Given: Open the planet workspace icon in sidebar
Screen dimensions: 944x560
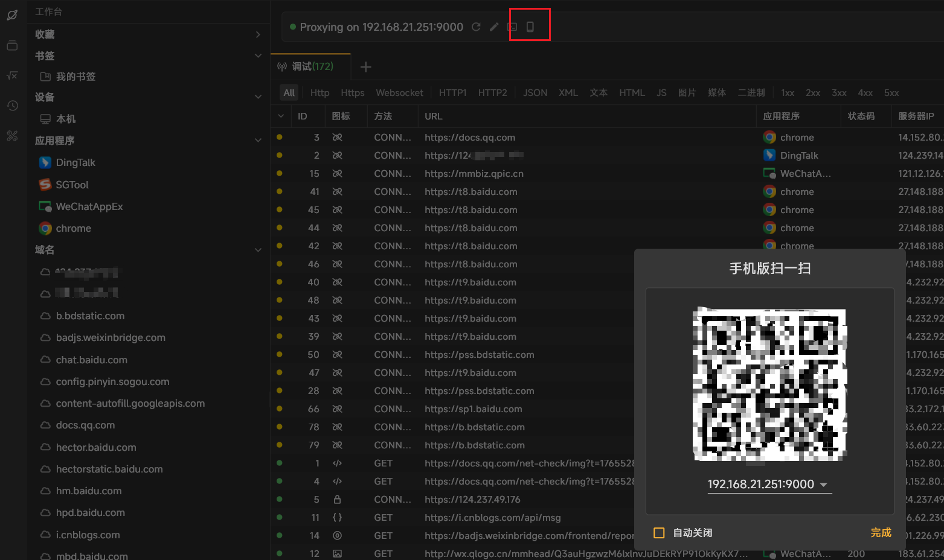Looking at the screenshot, I should (12, 15).
